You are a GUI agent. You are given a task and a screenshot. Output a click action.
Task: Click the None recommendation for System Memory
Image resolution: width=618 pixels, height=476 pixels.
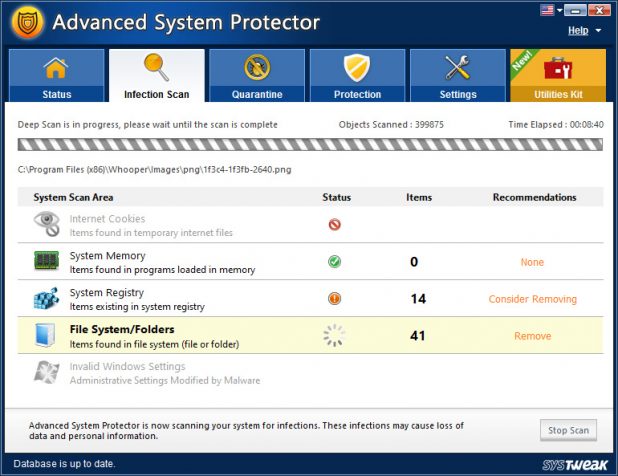[x=532, y=262]
